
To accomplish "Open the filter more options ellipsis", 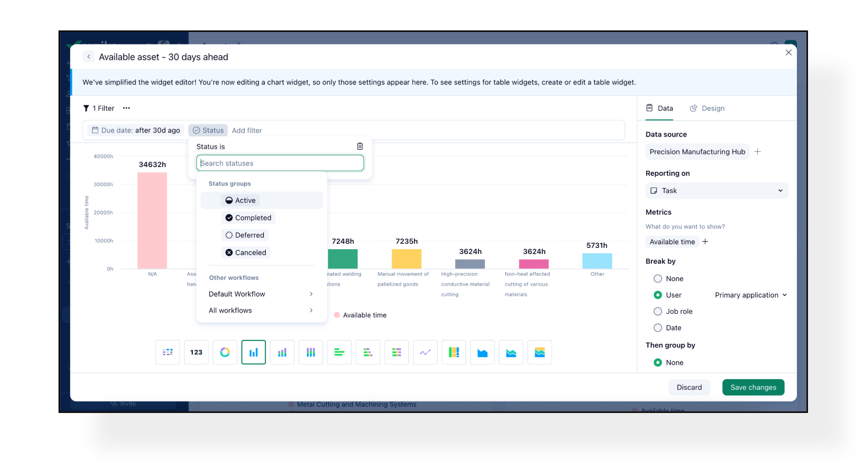I will 127,108.
